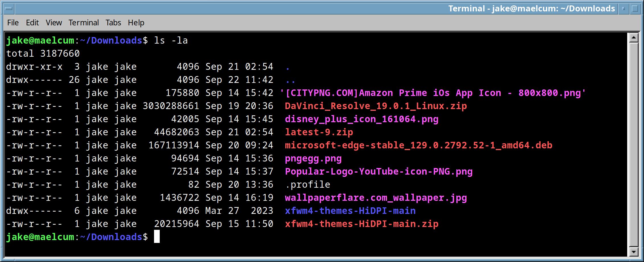Click the DaVinci_Resolve_19.0.1_Linux.zip filename
The image size is (644, 262).
[x=376, y=106]
